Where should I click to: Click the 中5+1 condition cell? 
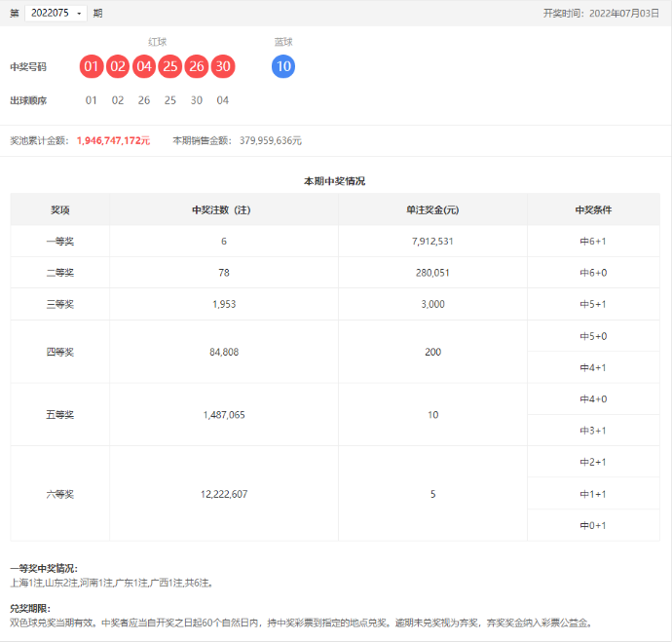click(593, 304)
